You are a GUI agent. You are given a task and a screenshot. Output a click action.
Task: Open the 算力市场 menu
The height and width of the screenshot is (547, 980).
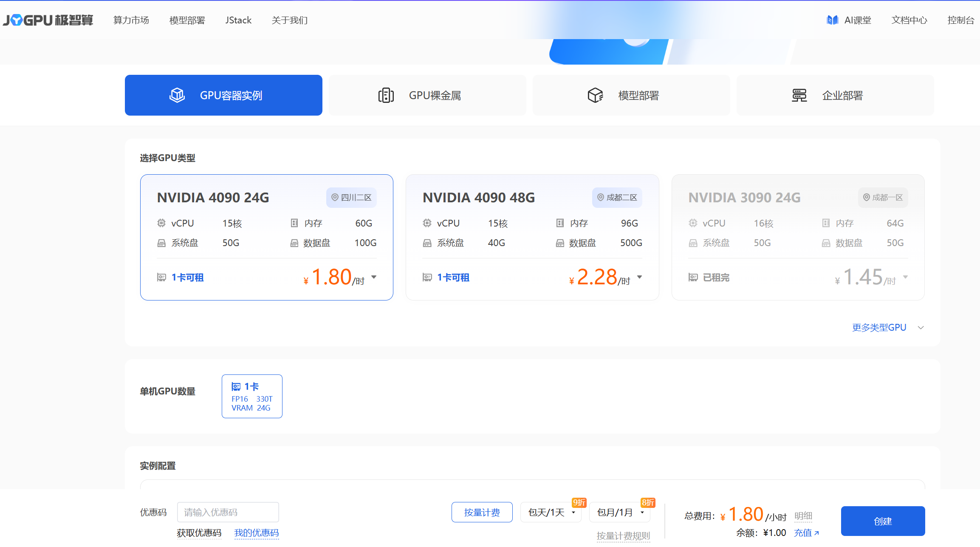(130, 20)
